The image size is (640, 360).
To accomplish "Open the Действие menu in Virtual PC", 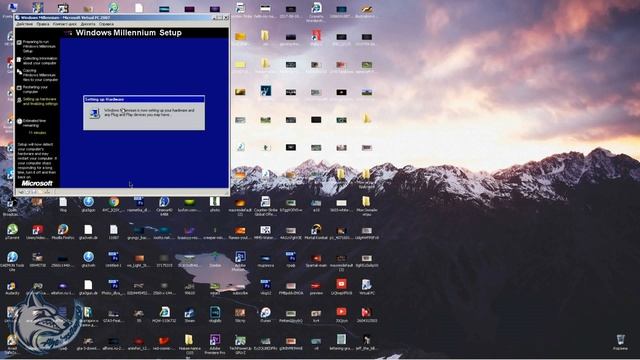I will pyautogui.click(x=24, y=24).
